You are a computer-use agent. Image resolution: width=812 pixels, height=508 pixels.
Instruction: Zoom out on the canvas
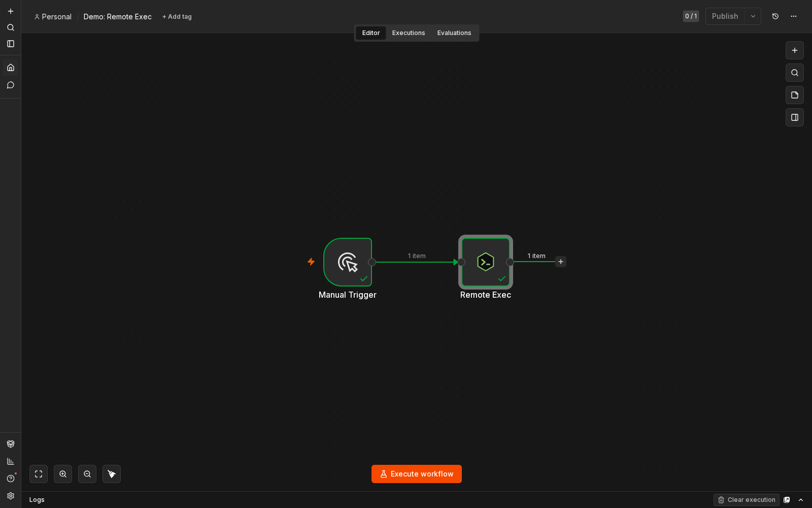[87, 474]
